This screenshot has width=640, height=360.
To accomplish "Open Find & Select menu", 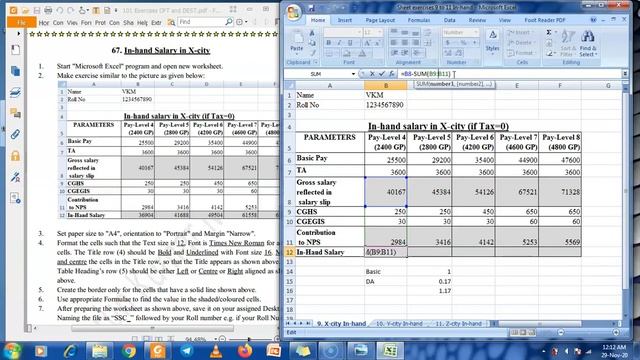I will 588,42.
